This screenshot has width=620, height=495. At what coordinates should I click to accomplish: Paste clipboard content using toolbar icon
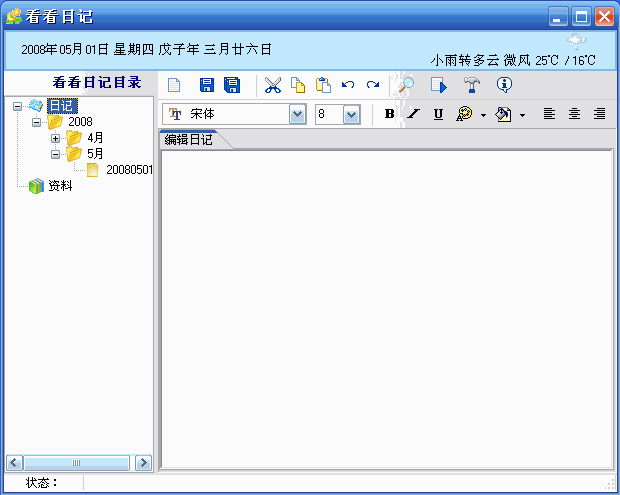(x=323, y=86)
